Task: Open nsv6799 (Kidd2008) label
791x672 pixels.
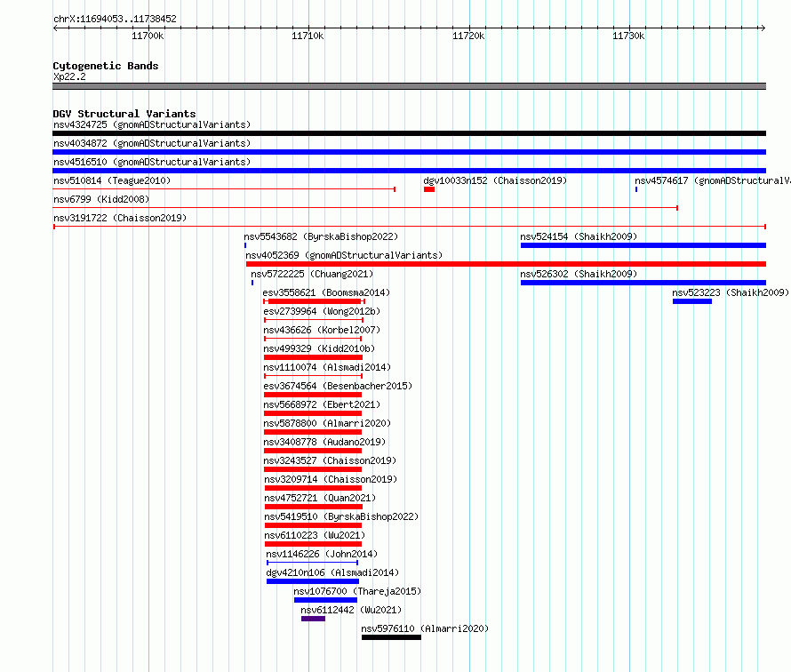Action: coord(101,199)
